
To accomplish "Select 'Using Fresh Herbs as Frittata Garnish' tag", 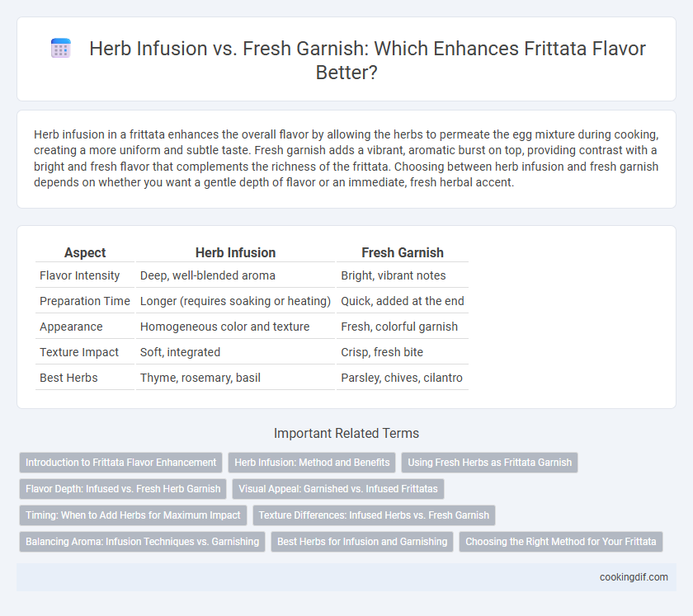I will pos(490,463).
